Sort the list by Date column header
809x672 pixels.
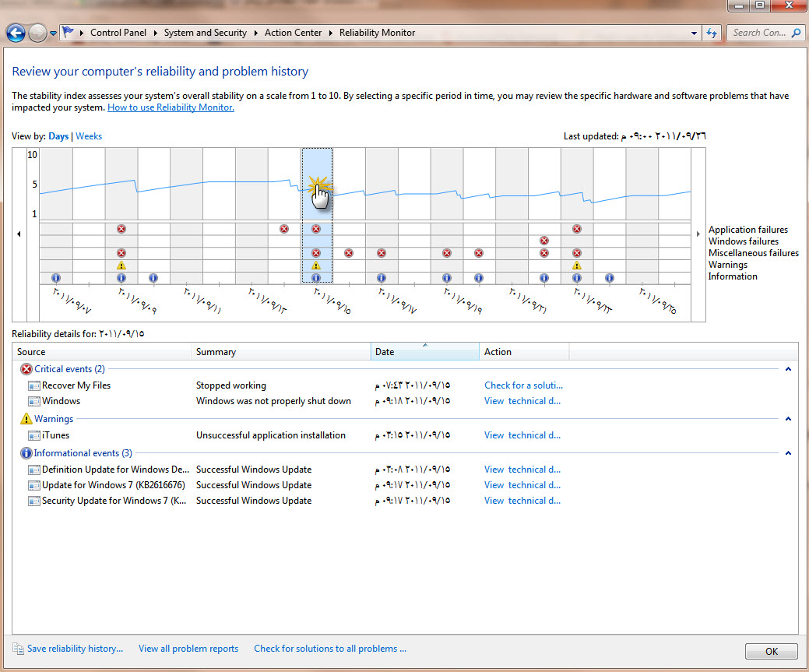pyautogui.click(x=424, y=352)
